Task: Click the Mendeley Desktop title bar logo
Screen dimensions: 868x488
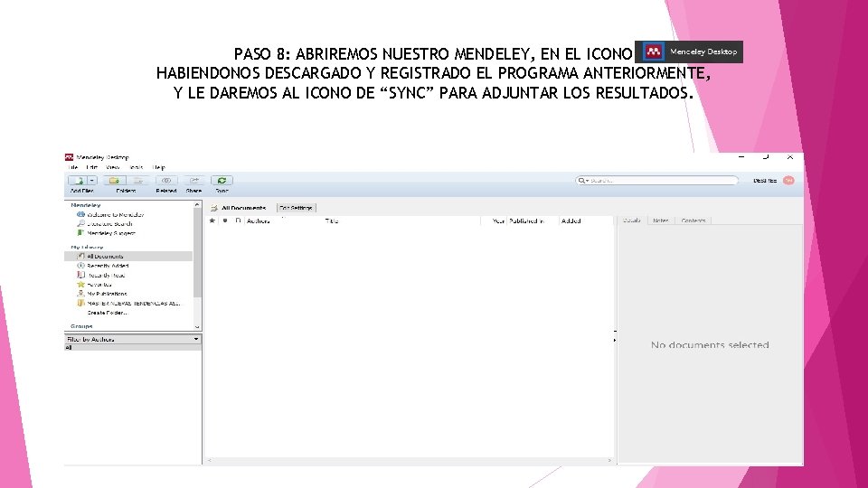Action: (69, 157)
